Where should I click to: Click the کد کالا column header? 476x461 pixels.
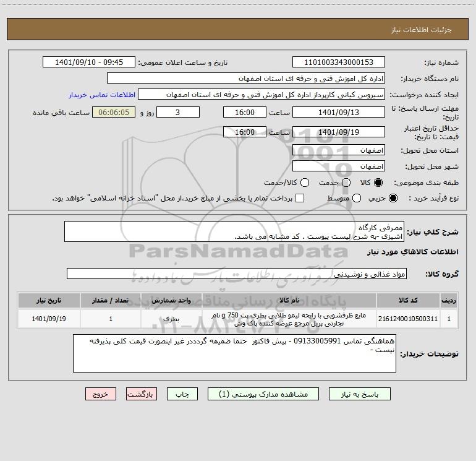pyautogui.click(x=408, y=300)
